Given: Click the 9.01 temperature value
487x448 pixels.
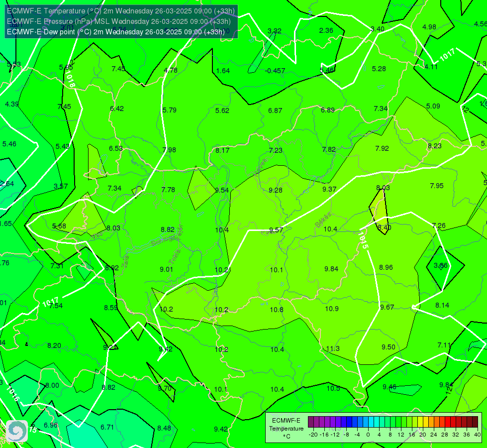Looking at the screenshot, I should pos(167,269).
